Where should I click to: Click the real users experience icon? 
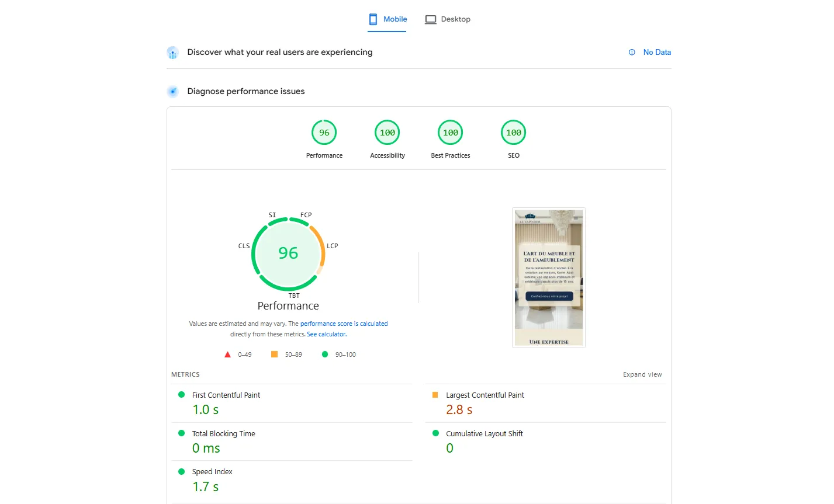172,52
